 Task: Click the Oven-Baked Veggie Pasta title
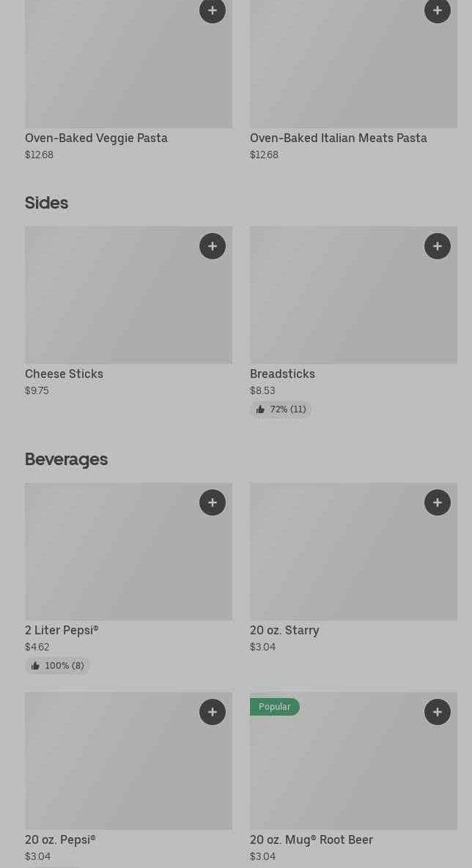point(96,138)
